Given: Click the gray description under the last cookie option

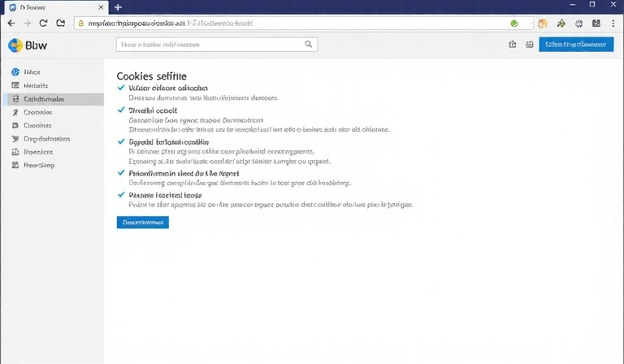Looking at the screenshot, I should tap(271, 205).
